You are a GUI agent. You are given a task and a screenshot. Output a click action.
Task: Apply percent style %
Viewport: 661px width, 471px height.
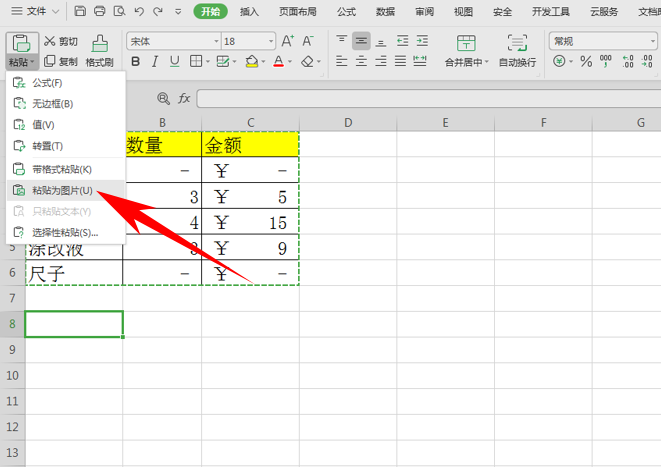coord(586,62)
